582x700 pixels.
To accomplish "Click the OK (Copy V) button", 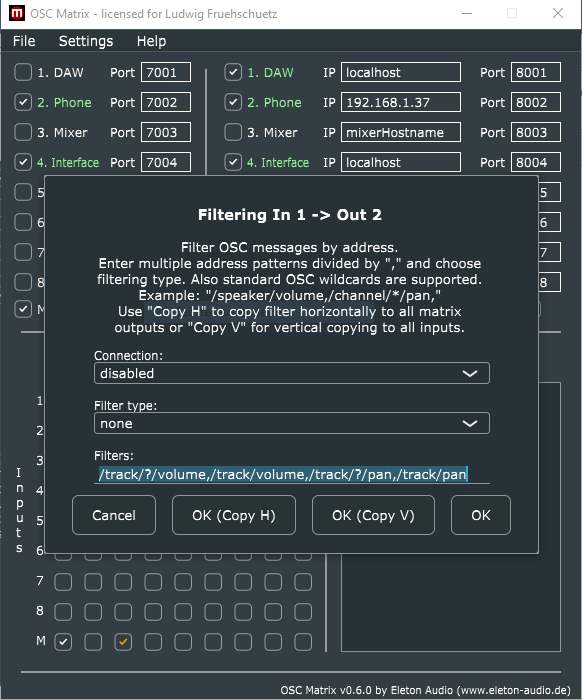I will (x=373, y=515).
